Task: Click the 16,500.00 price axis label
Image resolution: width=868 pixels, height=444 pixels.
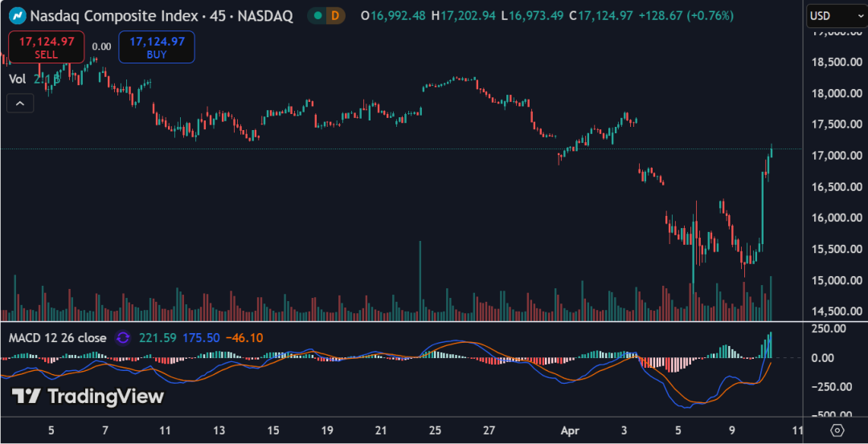Action: click(x=837, y=187)
